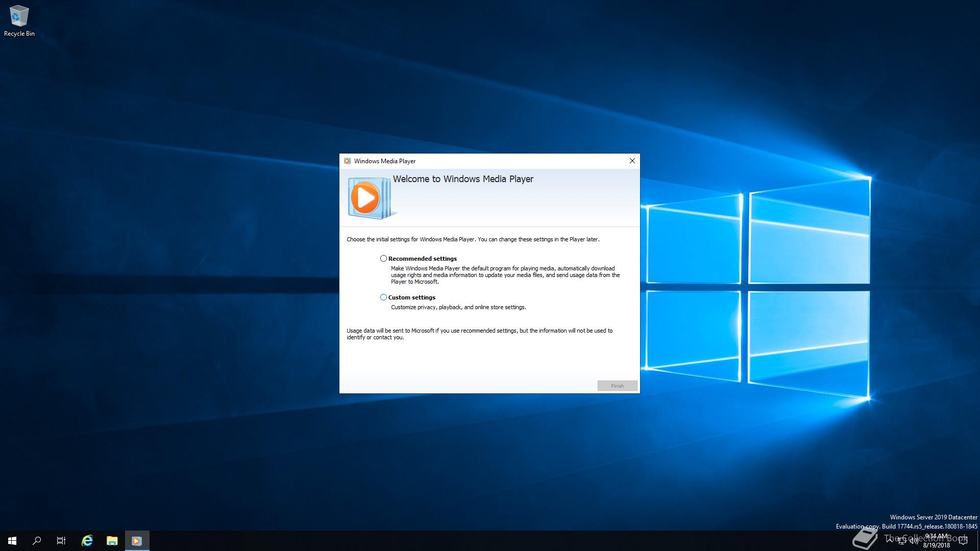Click the Windows Media Player taskbar button
This screenshot has width=980, height=551.
137,541
